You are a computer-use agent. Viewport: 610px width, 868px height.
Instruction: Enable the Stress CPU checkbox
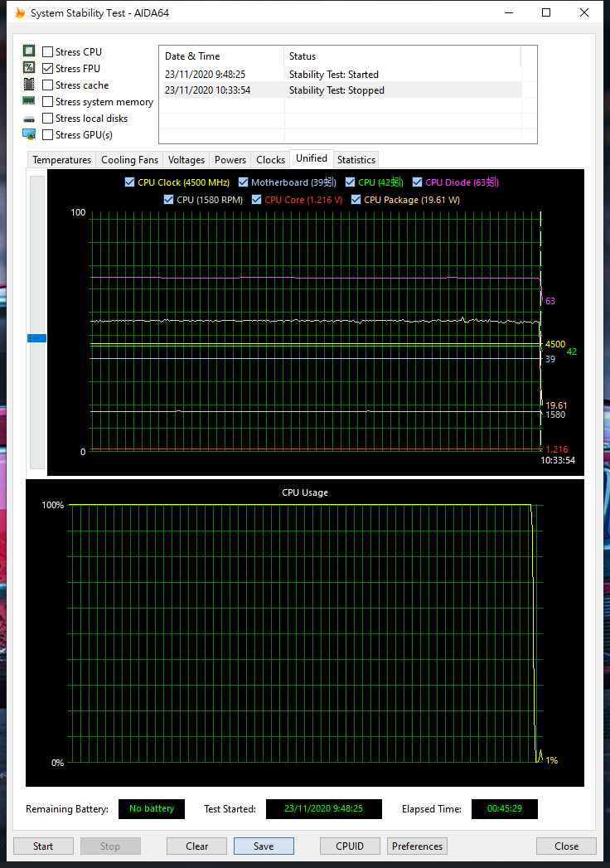click(47, 51)
